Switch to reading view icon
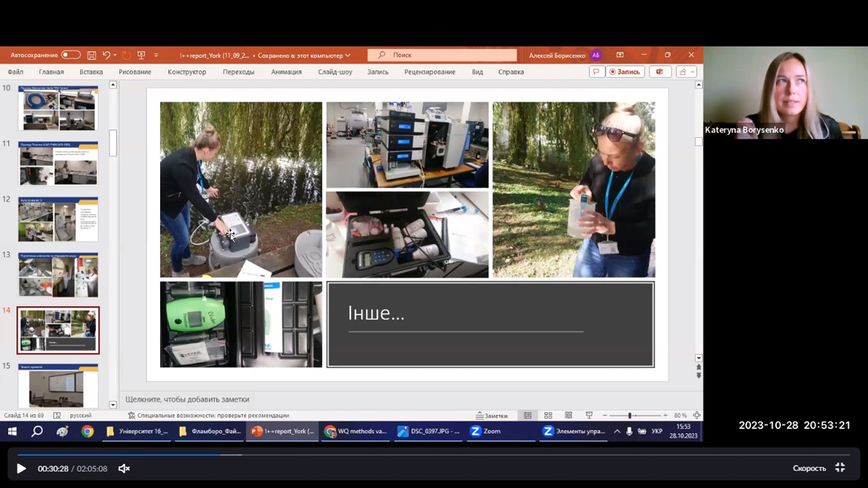The height and width of the screenshot is (488, 868). point(568,416)
